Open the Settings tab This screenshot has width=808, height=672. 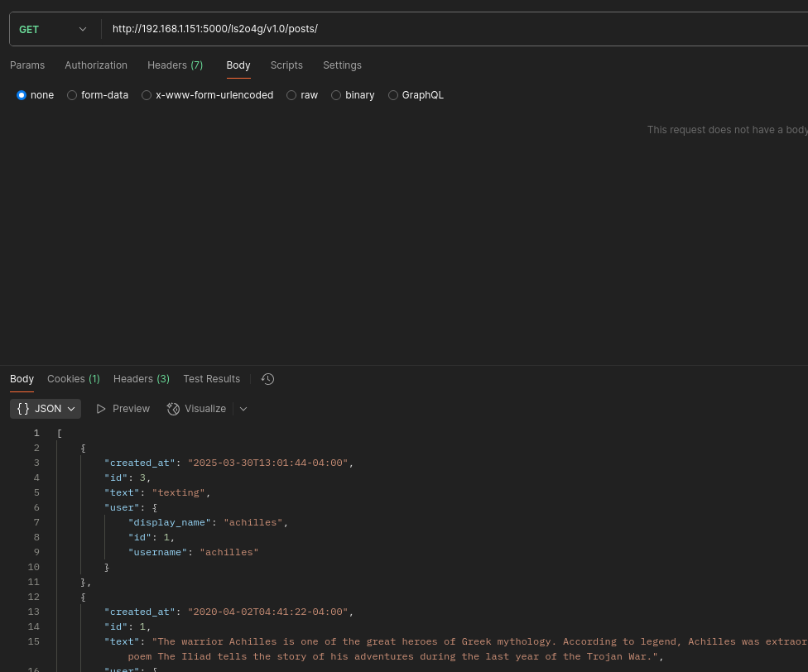[342, 65]
